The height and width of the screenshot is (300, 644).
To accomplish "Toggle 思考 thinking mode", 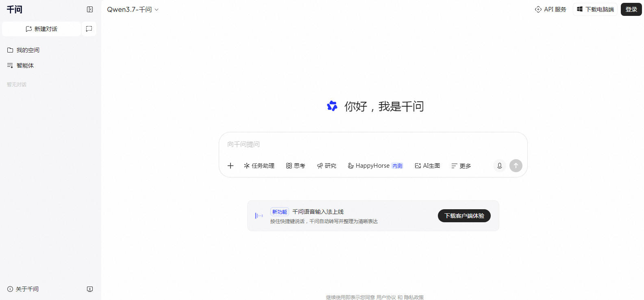I will coord(296,166).
